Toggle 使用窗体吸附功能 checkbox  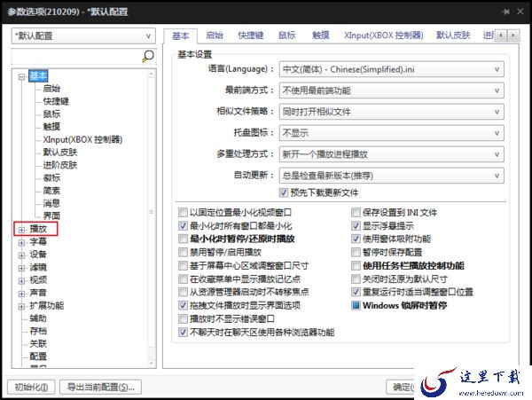coord(356,239)
